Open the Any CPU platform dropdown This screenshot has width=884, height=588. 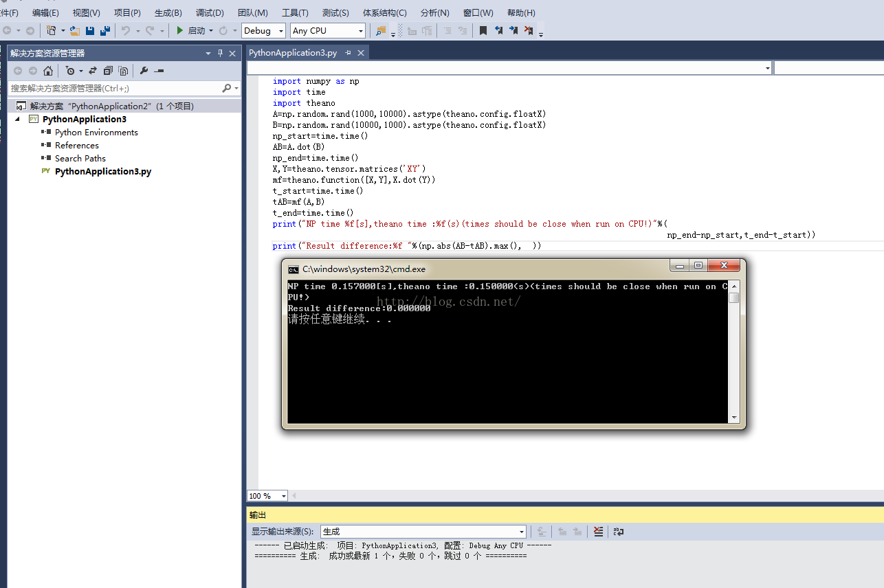pos(328,30)
